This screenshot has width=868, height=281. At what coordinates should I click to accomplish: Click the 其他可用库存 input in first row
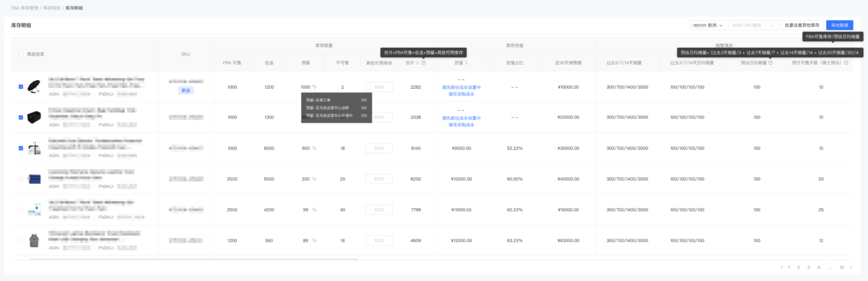coord(379,87)
